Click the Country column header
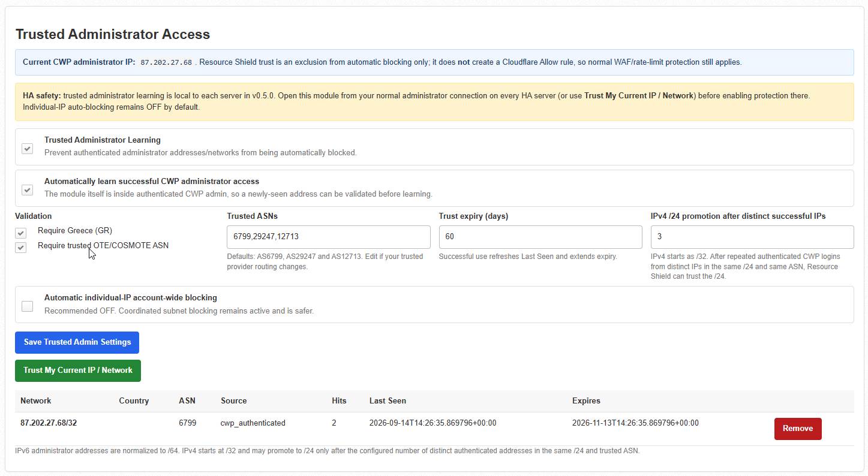This screenshot has height=476, width=868. tap(134, 400)
